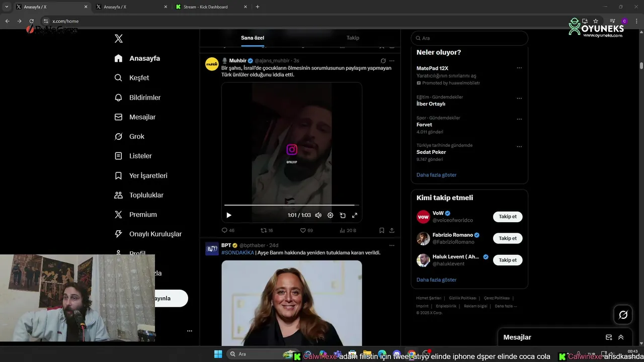
Task: Follow VoW account
Action: [508, 217]
